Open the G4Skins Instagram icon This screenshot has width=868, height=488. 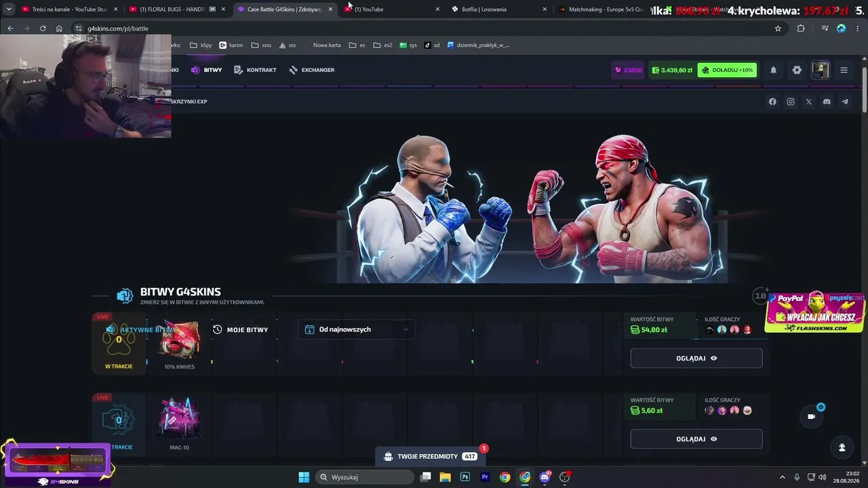[791, 102]
